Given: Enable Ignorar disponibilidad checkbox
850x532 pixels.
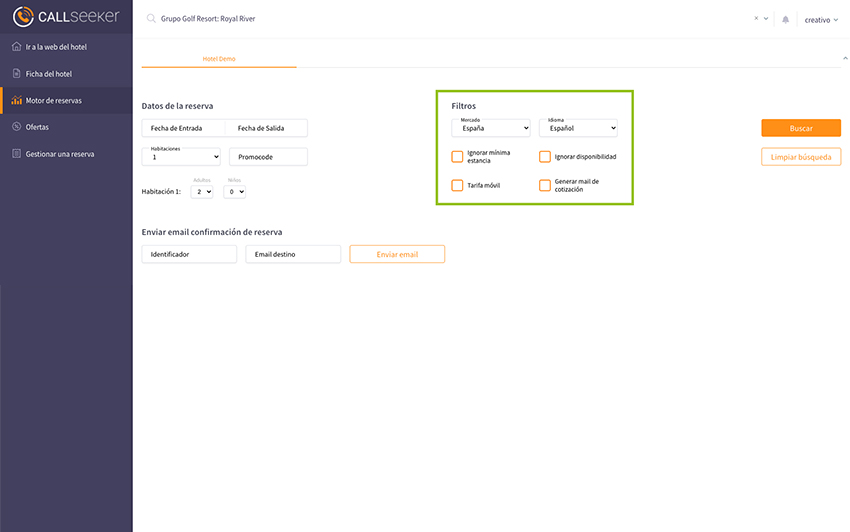Looking at the screenshot, I should [x=545, y=157].
